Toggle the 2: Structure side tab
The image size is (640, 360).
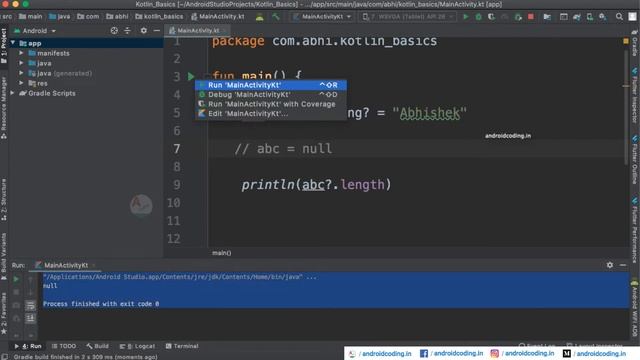(x=4, y=199)
